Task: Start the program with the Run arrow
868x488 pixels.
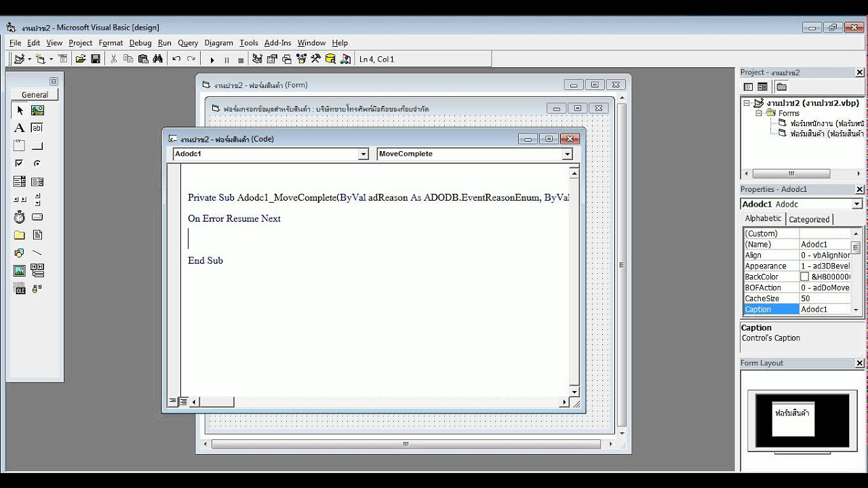Action: [212, 60]
